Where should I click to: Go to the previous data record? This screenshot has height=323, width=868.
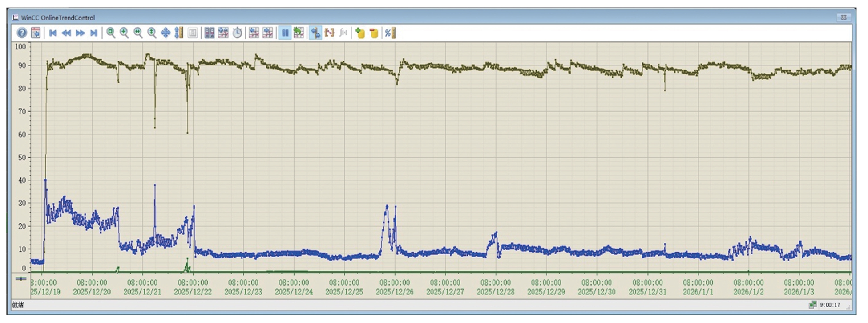(x=66, y=33)
